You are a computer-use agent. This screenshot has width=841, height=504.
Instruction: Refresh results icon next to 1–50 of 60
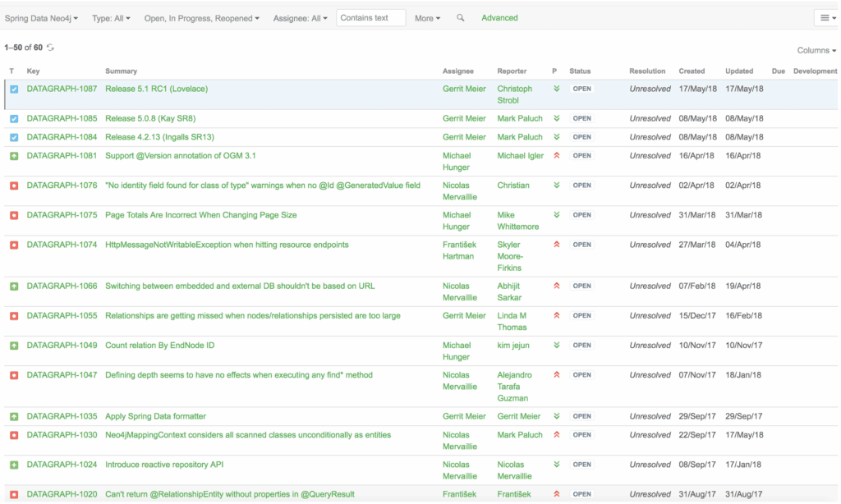pos(50,47)
